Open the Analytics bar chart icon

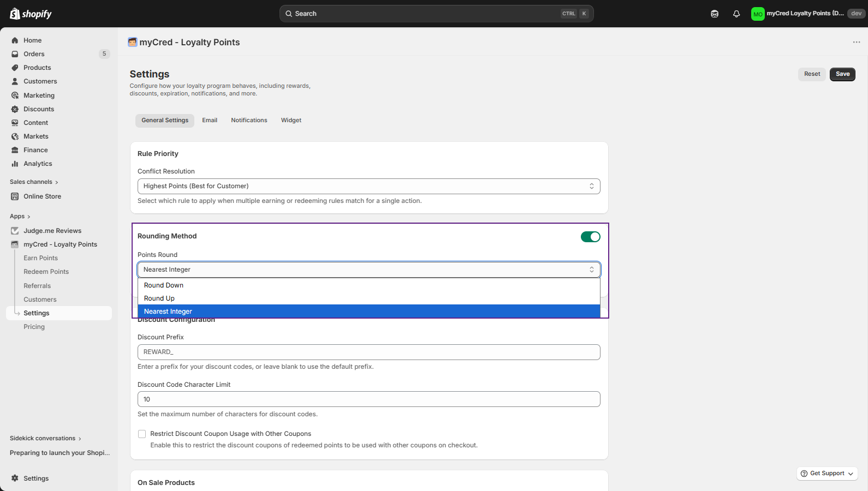pyautogui.click(x=15, y=164)
